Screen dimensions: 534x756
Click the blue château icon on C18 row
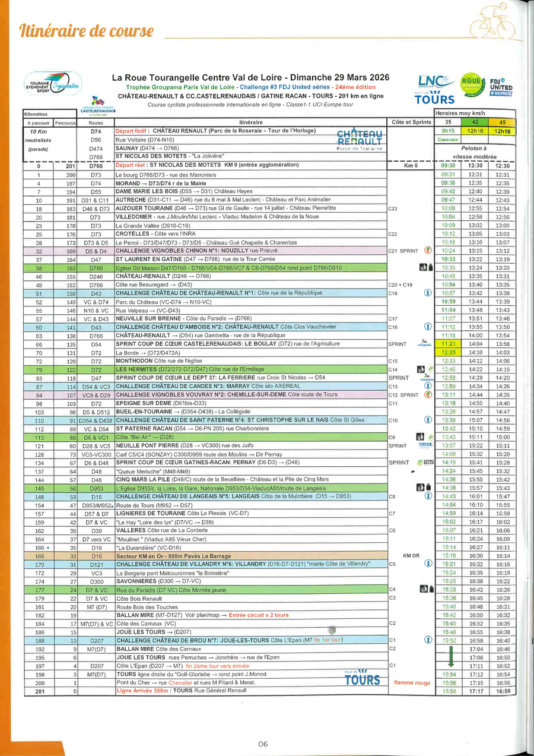tap(427, 293)
